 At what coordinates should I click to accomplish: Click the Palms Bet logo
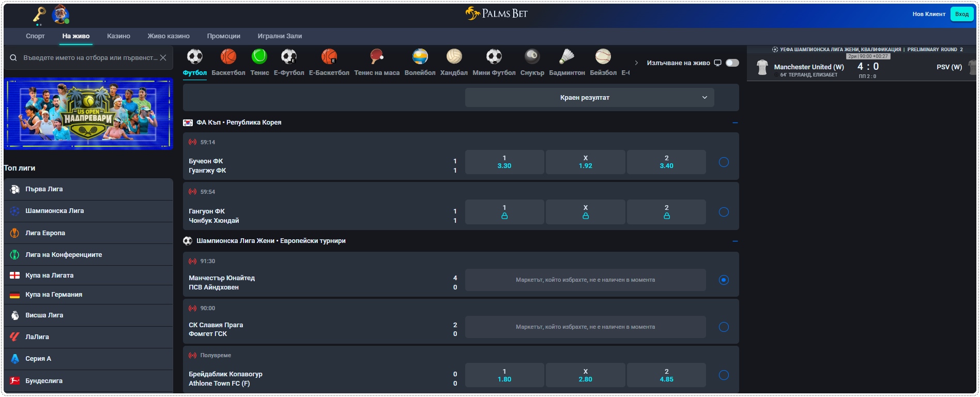click(x=497, y=13)
